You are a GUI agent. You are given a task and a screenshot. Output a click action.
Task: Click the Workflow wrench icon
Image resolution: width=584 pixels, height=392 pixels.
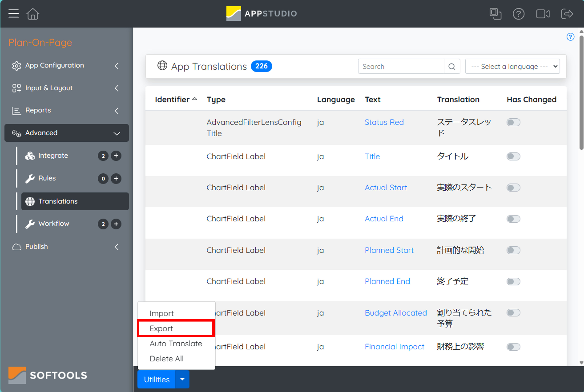pos(30,224)
